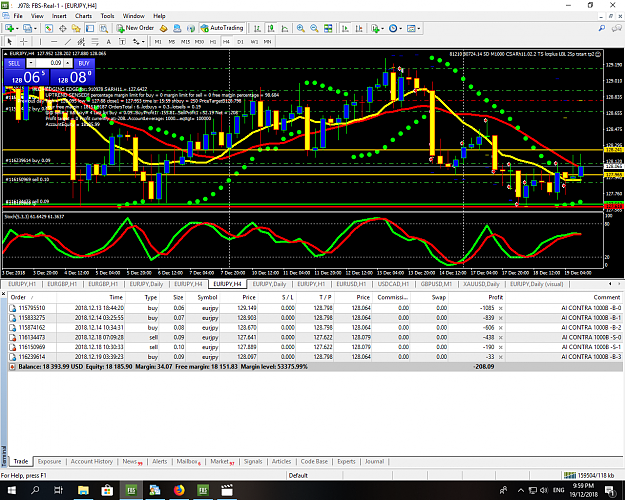Screen dimensions: 625x500
Task: Click the New Chart toolbar icon
Action: (x=9, y=28)
